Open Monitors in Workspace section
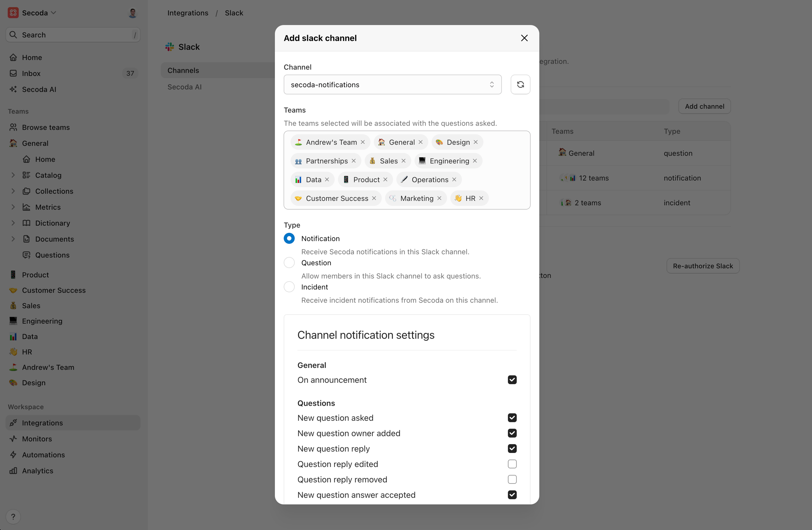This screenshot has height=530, width=812. (x=37, y=439)
